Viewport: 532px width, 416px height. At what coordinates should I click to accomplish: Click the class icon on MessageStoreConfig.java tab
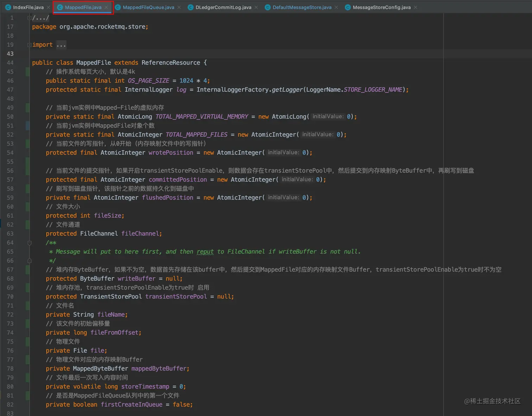pos(348,7)
